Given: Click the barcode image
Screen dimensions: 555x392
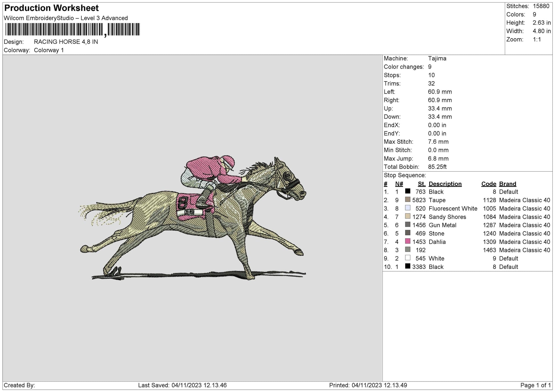Looking at the screenshot, I should (73, 29).
